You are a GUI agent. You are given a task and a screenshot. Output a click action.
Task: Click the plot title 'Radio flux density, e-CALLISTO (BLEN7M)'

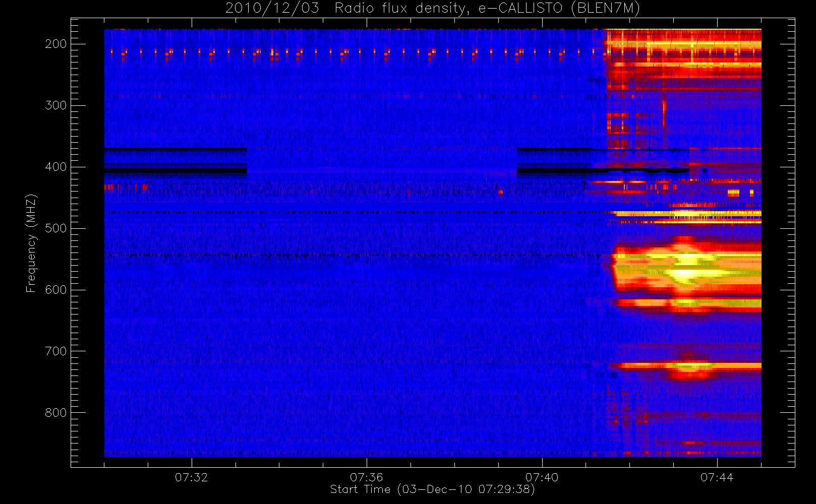click(x=487, y=9)
